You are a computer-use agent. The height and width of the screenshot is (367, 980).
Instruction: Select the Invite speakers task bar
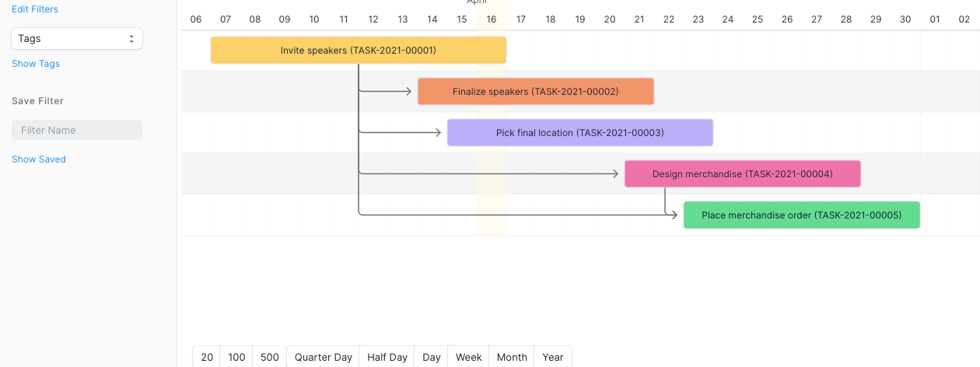(358, 51)
